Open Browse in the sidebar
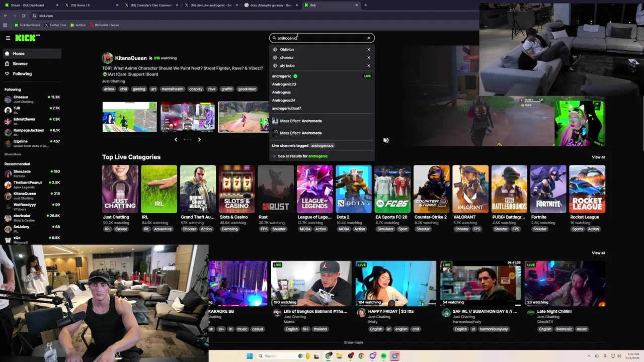The height and width of the screenshot is (362, 644). tap(31, 63)
